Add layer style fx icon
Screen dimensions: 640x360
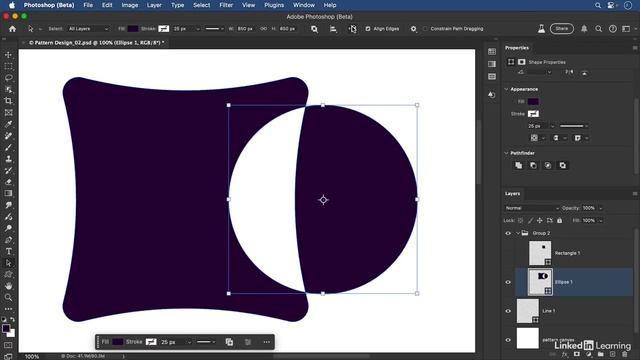tap(564, 355)
